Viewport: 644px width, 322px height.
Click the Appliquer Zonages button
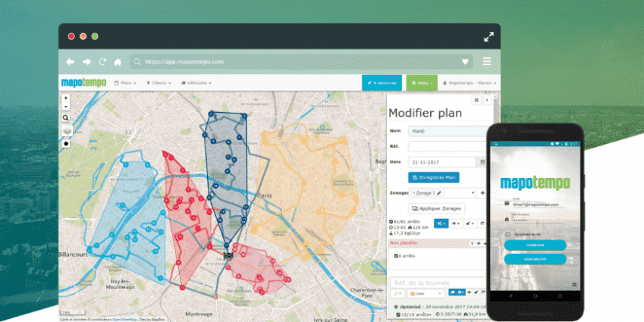tap(437, 208)
